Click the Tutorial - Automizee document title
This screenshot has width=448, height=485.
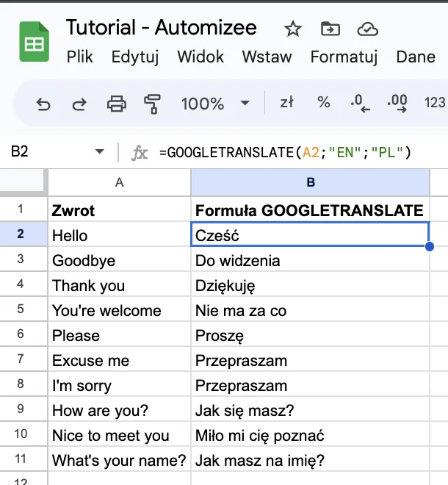tap(161, 27)
